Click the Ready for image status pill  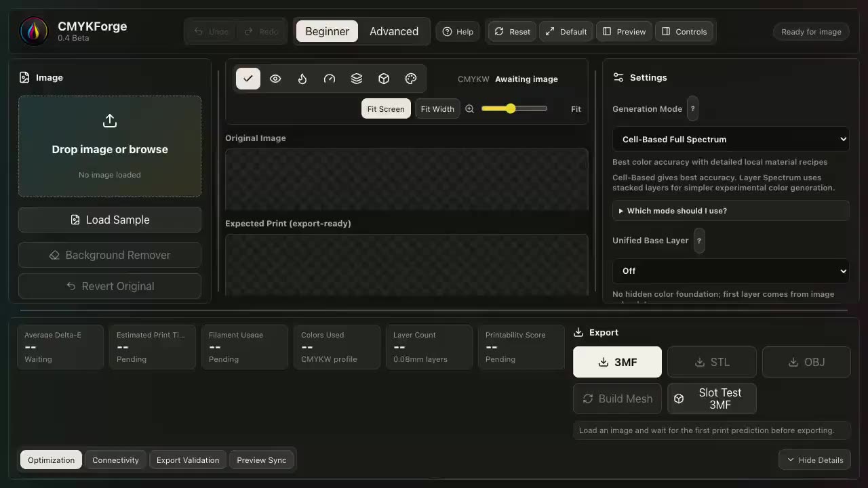(811, 31)
